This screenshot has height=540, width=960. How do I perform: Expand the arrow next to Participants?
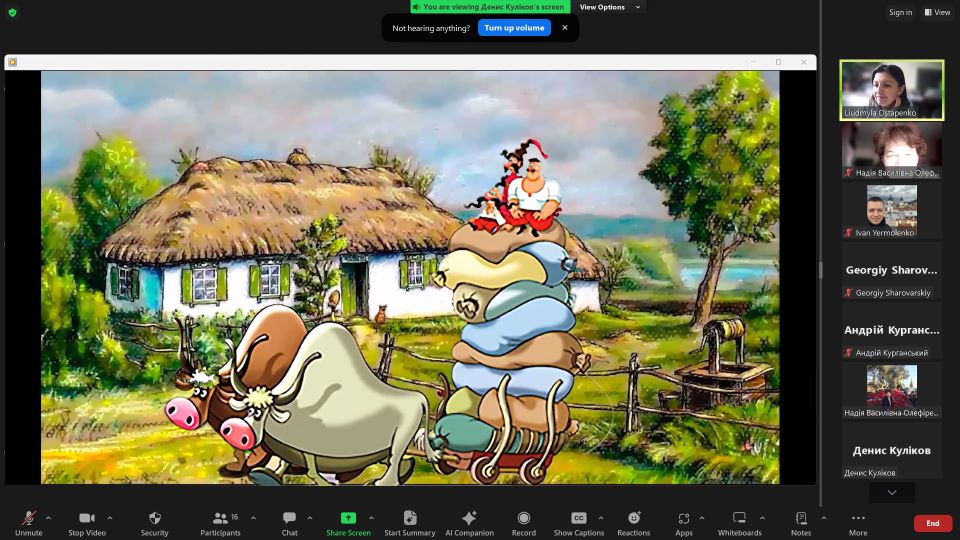tap(253, 518)
